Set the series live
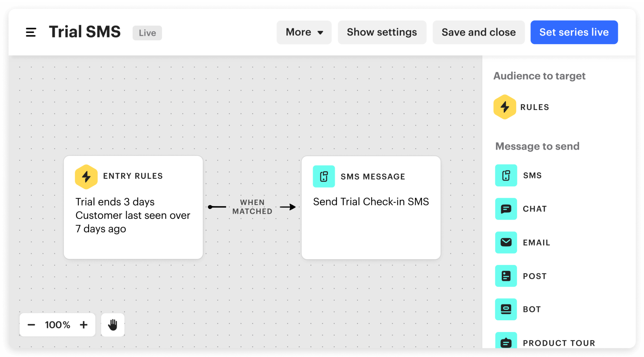644x357 pixels. coord(574,32)
